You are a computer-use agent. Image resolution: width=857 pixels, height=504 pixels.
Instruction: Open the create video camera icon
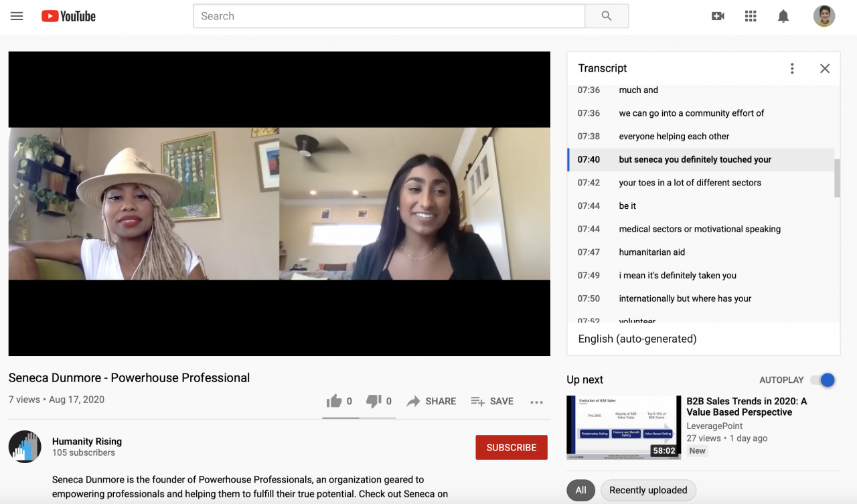pos(718,16)
